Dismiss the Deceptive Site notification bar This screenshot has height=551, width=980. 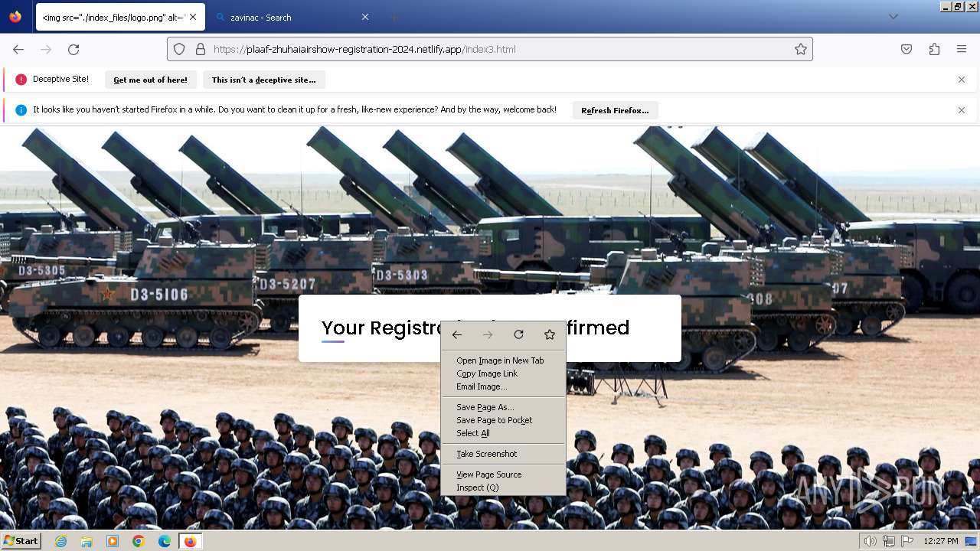coord(962,80)
